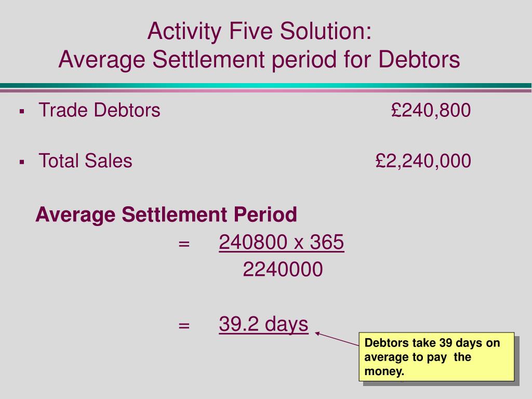Select the 'Total Sales' label text
Screen dimensions: 532x399
pos(86,161)
